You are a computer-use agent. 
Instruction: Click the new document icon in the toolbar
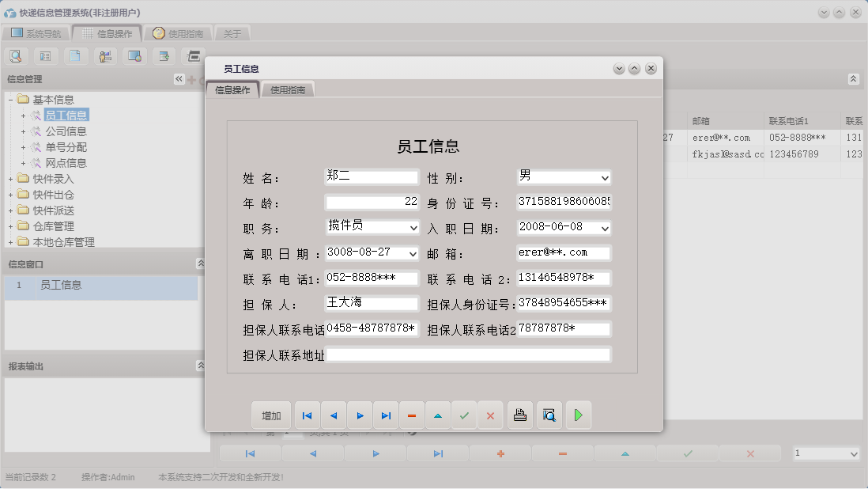tap(76, 55)
